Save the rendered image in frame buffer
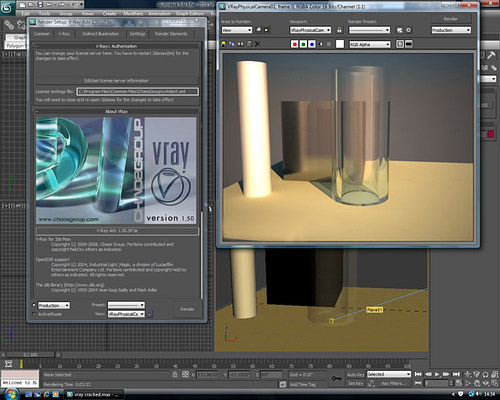500x400 pixels. pos(224,44)
